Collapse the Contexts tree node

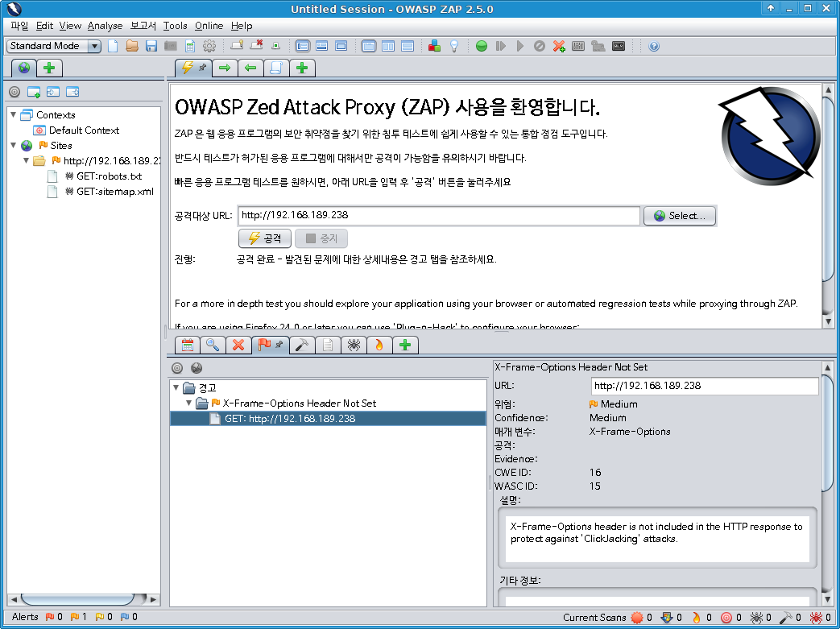[14, 114]
